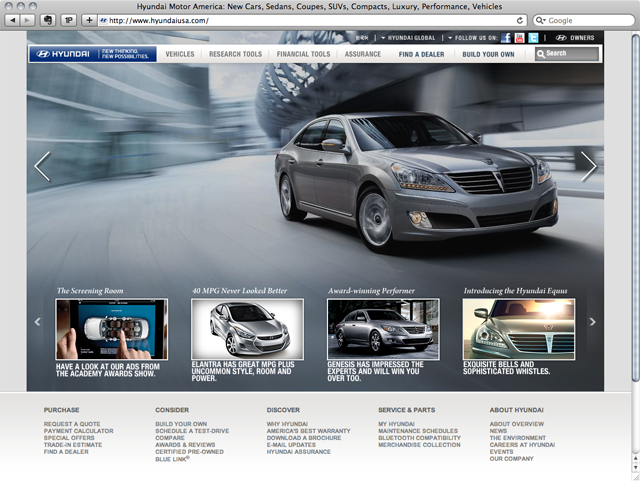Go forward with Safari's forward arrow
This screenshot has width=640, height=481.
[x=27, y=20]
